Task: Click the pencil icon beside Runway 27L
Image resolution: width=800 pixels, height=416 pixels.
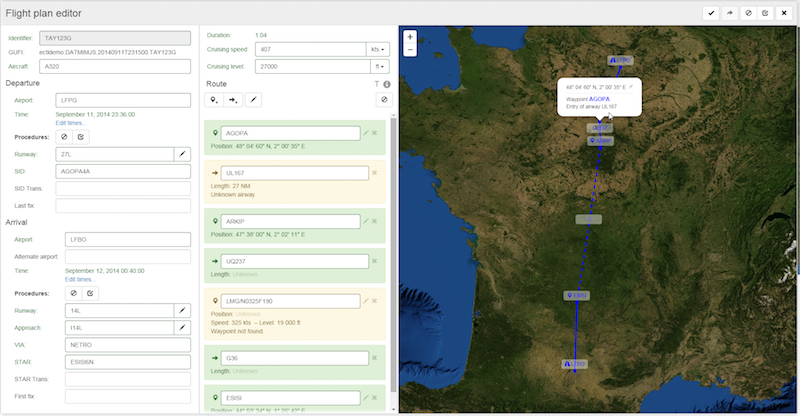Action: (182, 154)
